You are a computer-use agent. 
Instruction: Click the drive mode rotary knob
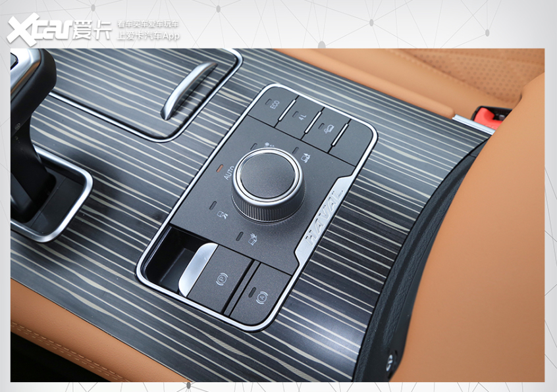pos(268,184)
